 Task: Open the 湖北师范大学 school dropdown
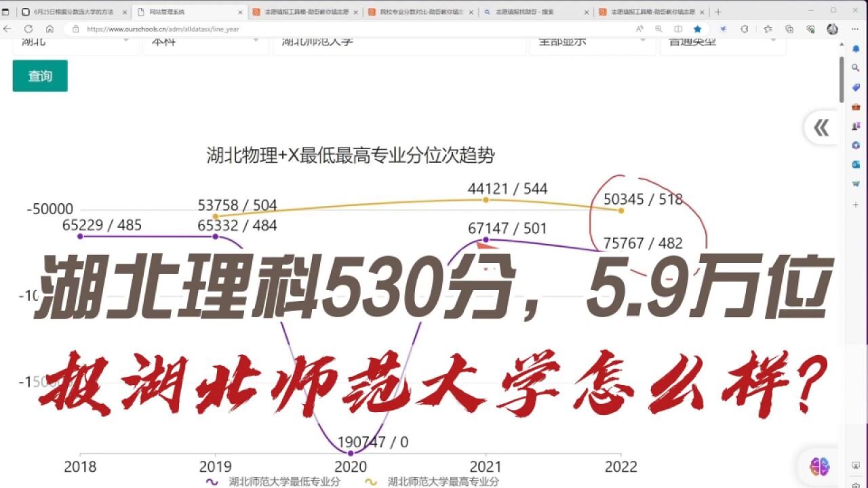coord(400,43)
